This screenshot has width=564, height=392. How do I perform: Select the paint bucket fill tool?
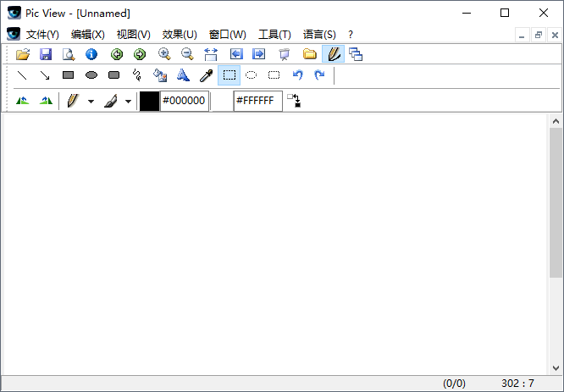[160, 75]
